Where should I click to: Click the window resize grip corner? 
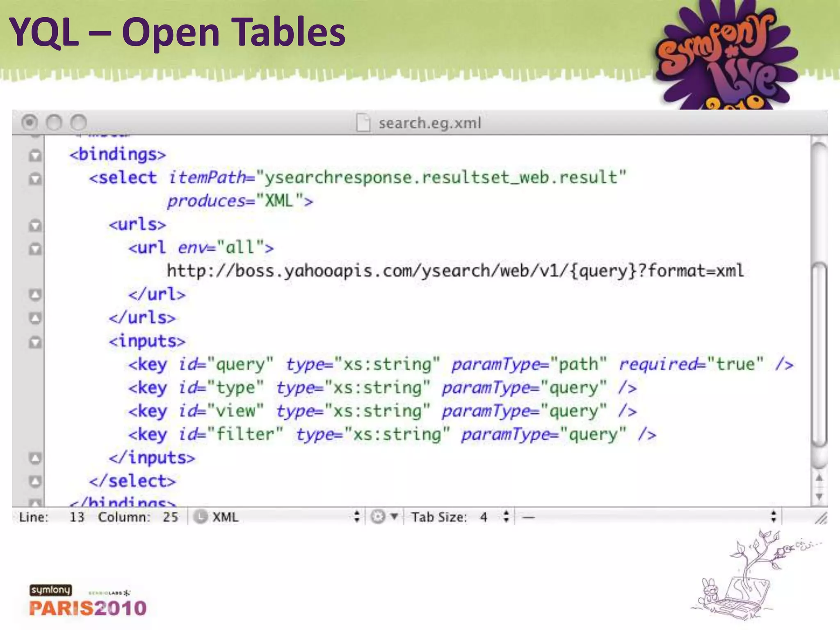[821, 519]
